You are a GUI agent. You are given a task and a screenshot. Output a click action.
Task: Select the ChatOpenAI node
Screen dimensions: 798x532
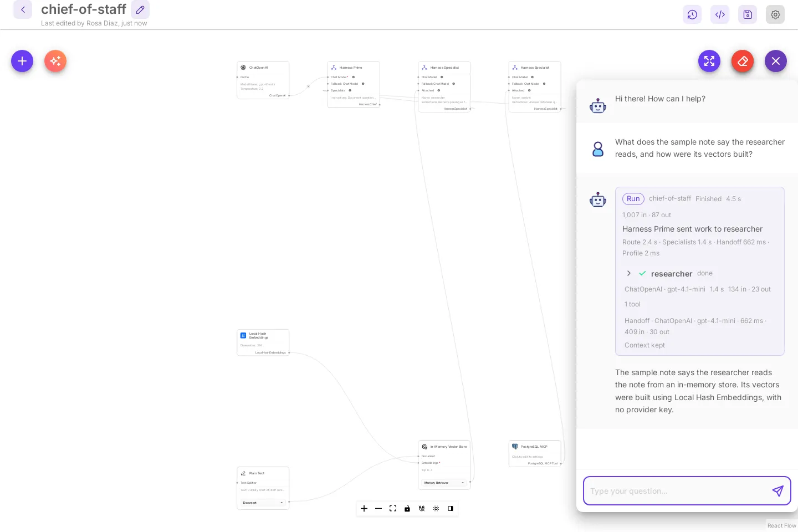(263, 80)
